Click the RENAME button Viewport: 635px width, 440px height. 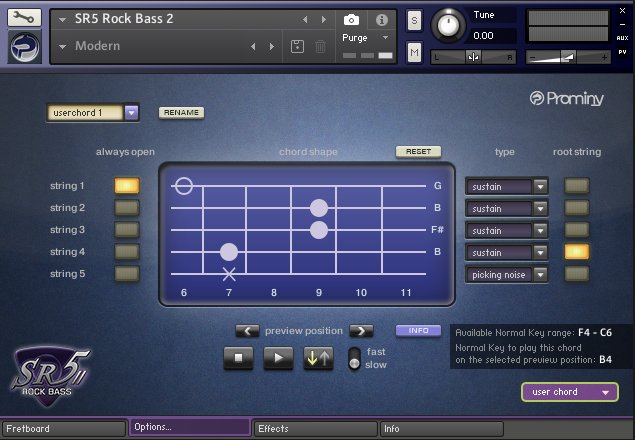[x=181, y=113]
